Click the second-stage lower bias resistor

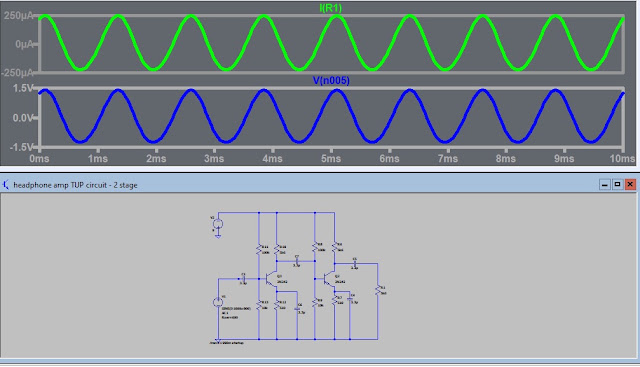[315, 303]
